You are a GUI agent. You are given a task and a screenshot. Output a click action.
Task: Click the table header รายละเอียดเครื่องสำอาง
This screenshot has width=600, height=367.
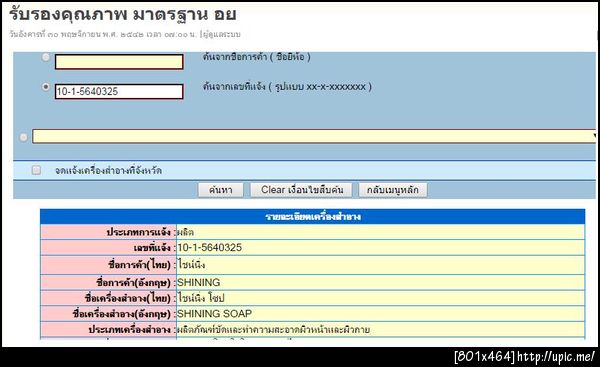[x=313, y=217]
